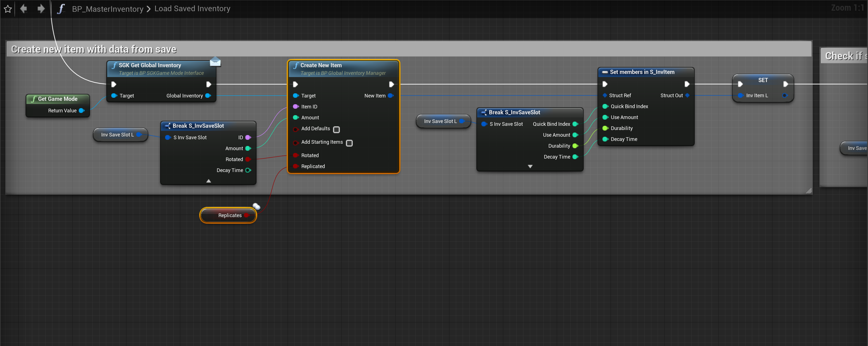Viewport: 868px width, 346px height.
Task: Click the Struct Out diamond pin
Action: [x=687, y=96]
